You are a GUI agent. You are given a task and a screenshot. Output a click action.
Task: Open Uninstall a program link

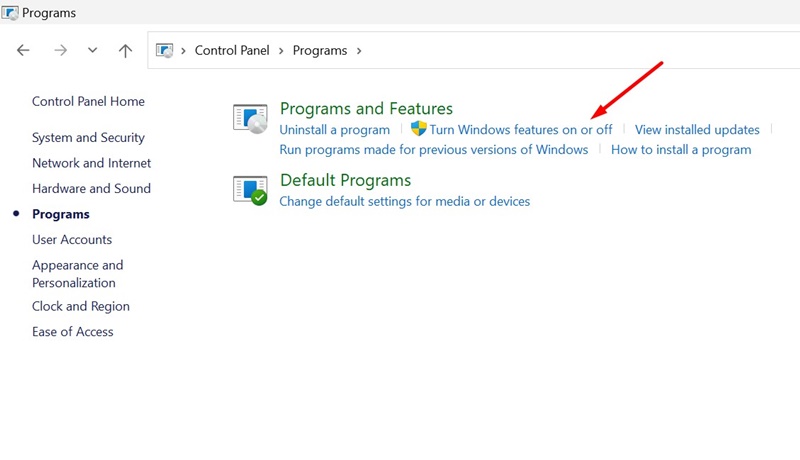coord(334,130)
